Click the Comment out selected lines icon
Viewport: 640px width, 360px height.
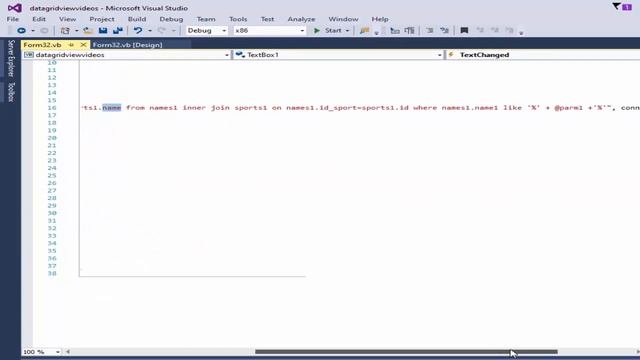click(395, 31)
